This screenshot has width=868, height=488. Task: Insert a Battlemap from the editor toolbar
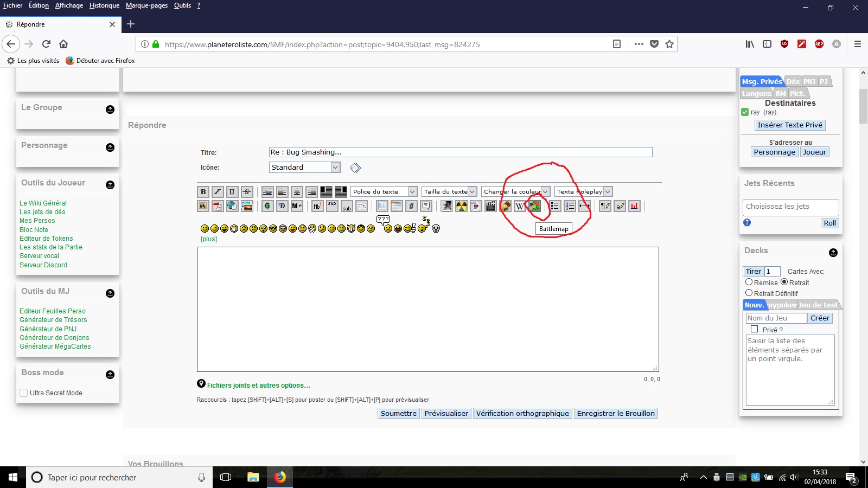point(535,206)
